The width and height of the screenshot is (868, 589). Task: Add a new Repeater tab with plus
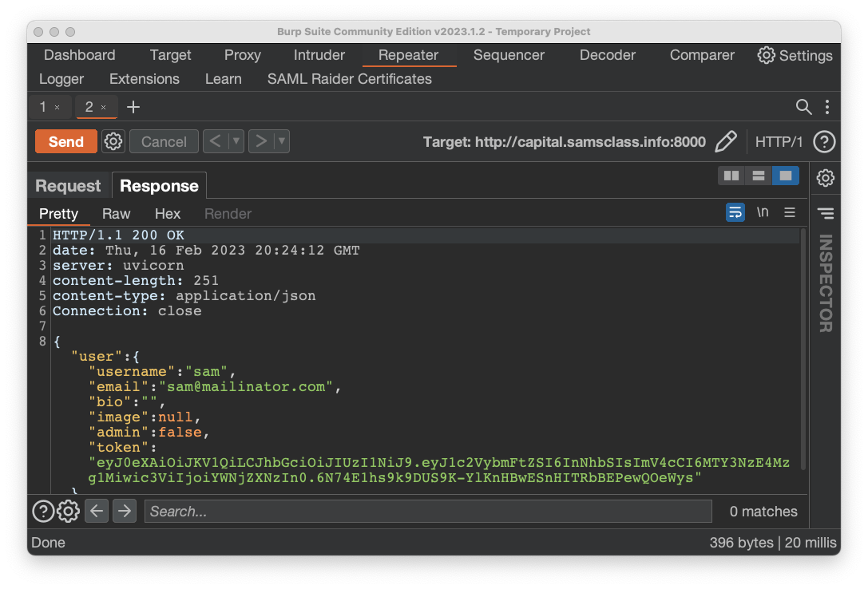click(133, 107)
